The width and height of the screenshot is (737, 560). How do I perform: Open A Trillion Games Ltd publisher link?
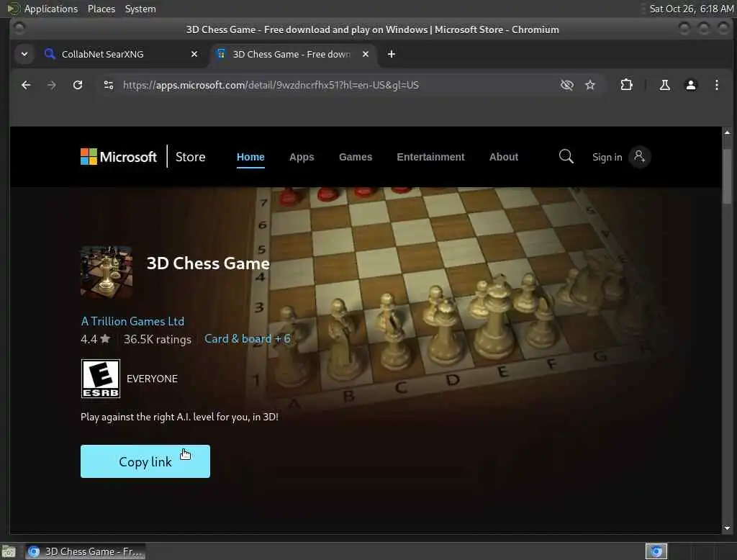click(132, 321)
